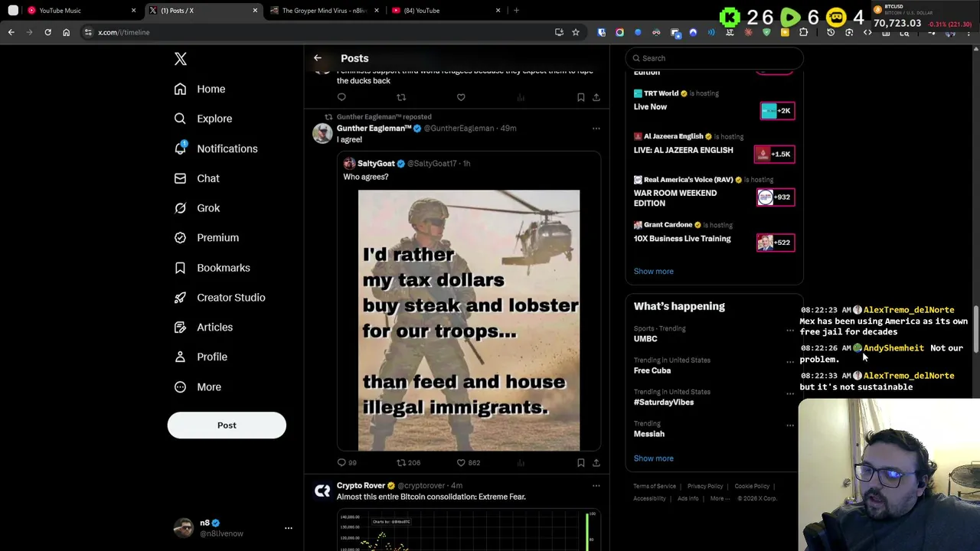
Task: Share the top post about ducks
Action: tap(596, 97)
